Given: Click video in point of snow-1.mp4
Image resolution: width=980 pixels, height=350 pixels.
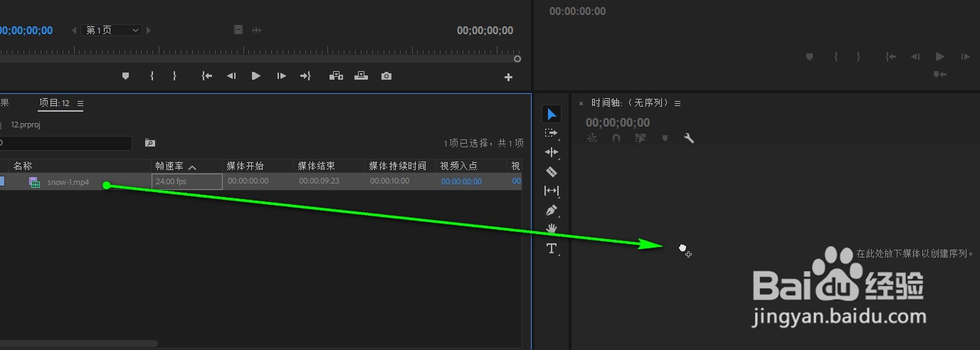Looking at the screenshot, I should click(x=461, y=181).
